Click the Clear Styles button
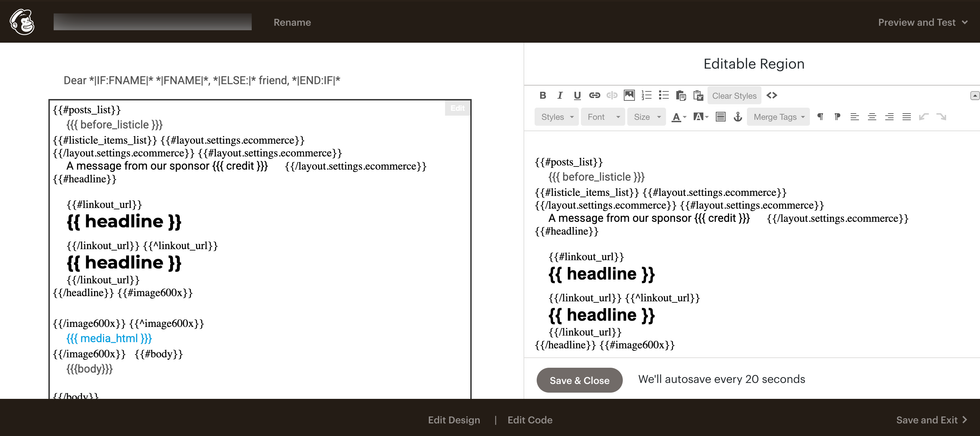980x436 pixels. coord(734,96)
